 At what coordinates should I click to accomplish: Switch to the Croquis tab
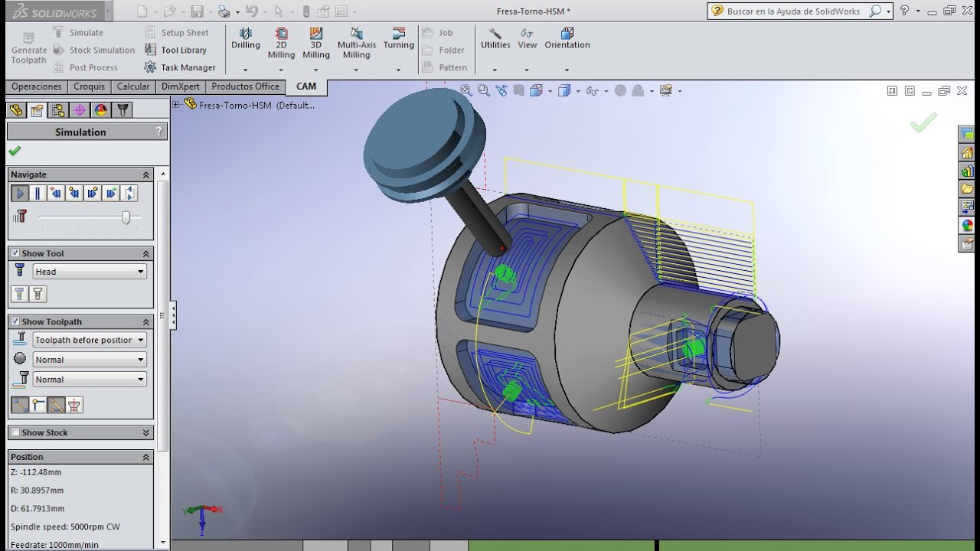coord(89,86)
